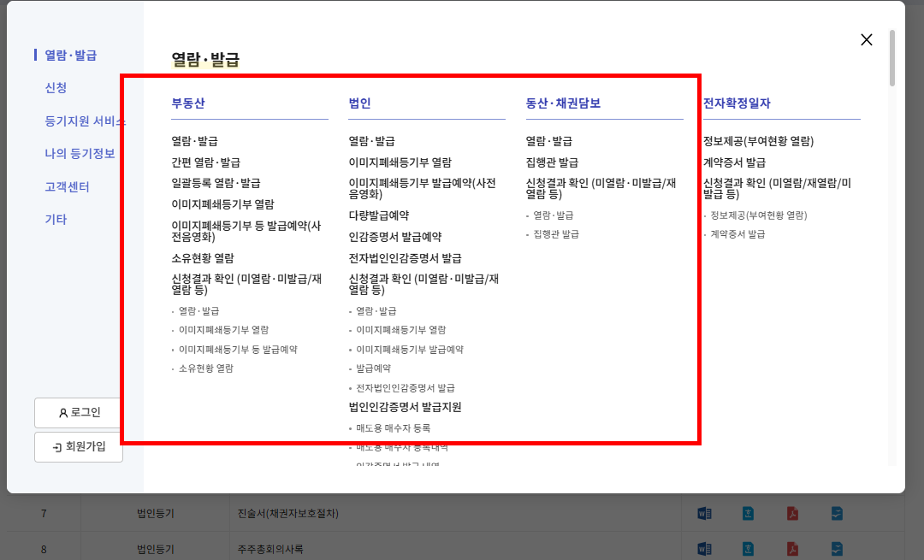Click the 로그인 button
The image size is (924, 560).
[x=78, y=413]
